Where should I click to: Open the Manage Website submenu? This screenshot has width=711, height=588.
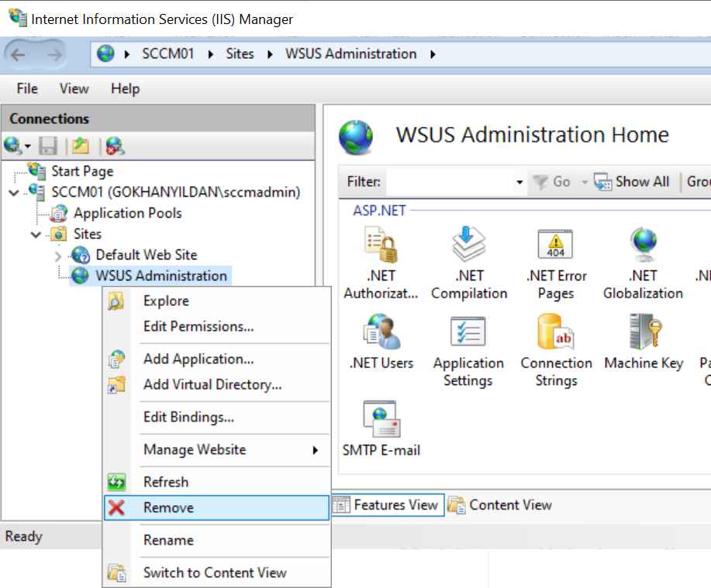point(217,449)
